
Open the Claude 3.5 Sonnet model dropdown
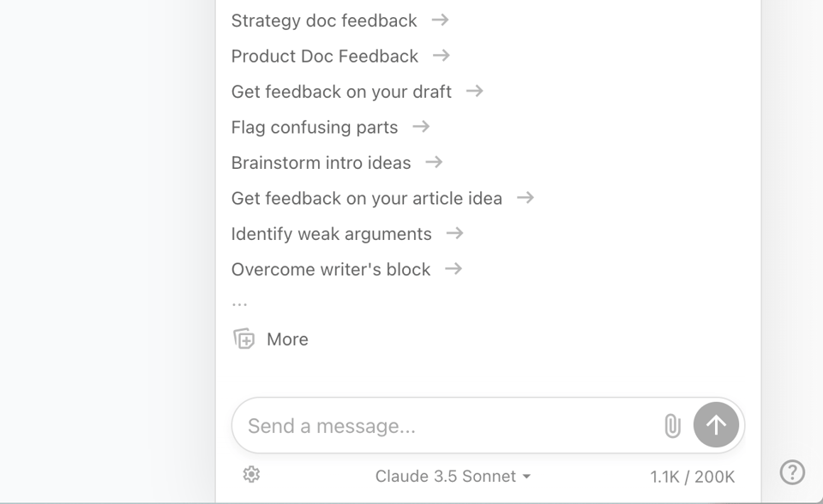tap(453, 477)
